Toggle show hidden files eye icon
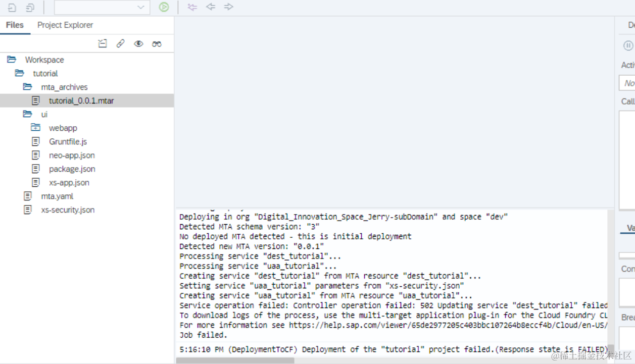This screenshot has width=635, height=364. (138, 44)
